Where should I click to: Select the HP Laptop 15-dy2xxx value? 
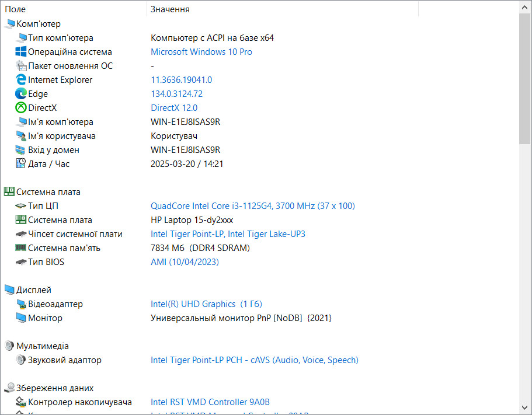tap(192, 220)
